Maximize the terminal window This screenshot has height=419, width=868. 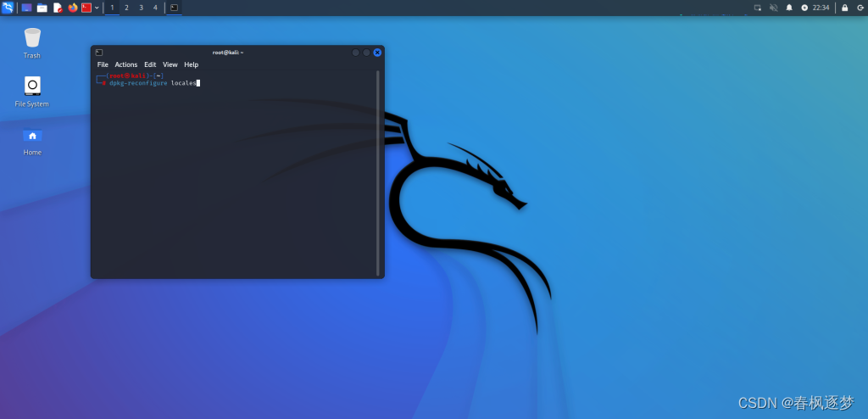point(366,53)
